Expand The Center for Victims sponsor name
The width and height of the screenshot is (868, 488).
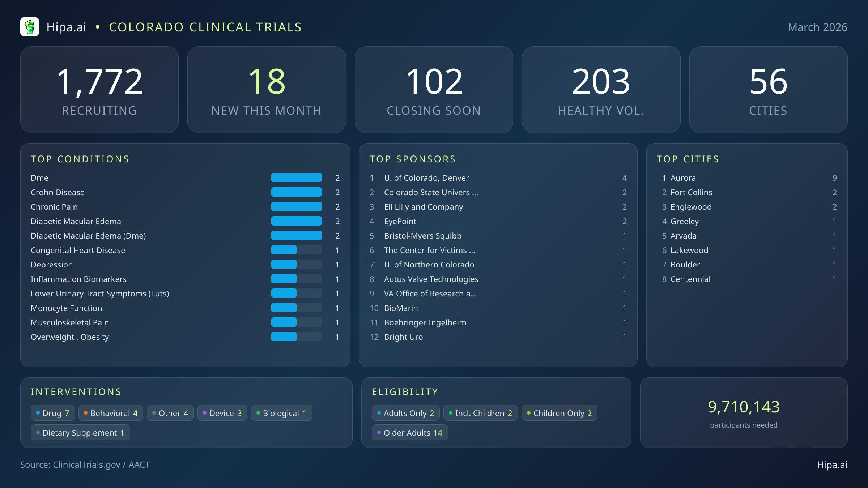pos(430,250)
